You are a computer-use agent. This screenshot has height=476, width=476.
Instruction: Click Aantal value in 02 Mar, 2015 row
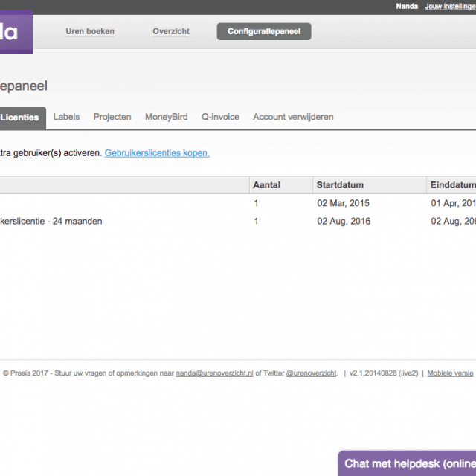coord(256,203)
